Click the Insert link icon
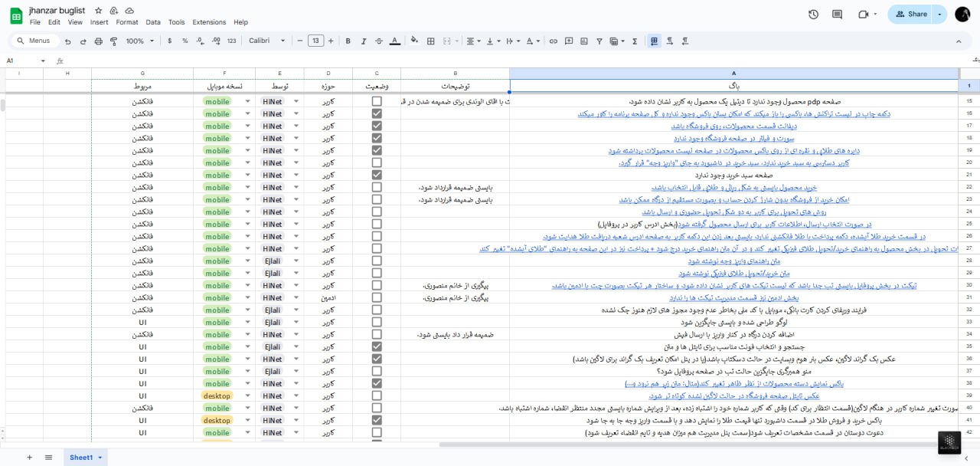 tap(554, 41)
